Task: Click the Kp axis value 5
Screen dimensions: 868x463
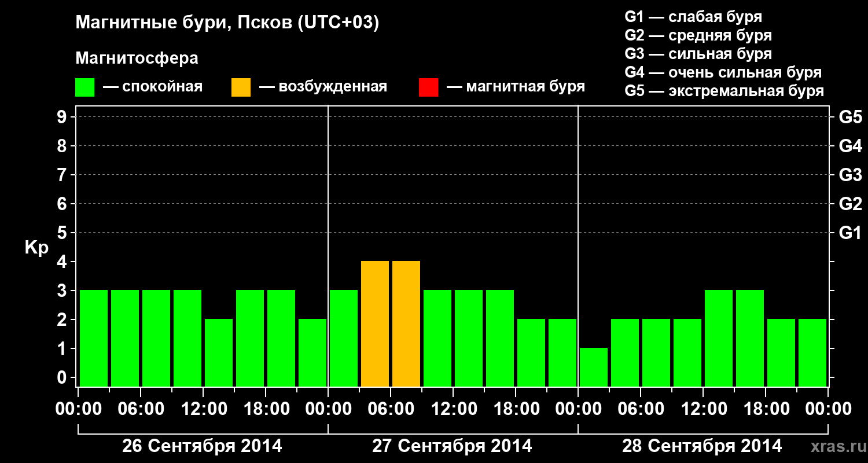Action: [62, 233]
